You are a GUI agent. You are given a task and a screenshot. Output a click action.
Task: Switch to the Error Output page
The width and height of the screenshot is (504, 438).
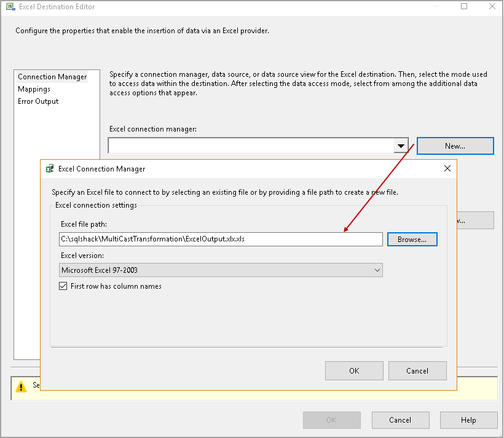tap(36, 101)
